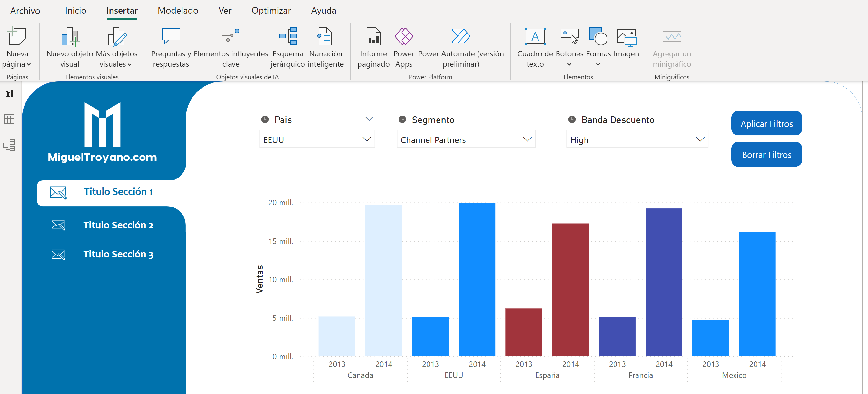Open the Insertar ribbon tab
The width and height of the screenshot is (868, 394).
click(x=121, y=10)
